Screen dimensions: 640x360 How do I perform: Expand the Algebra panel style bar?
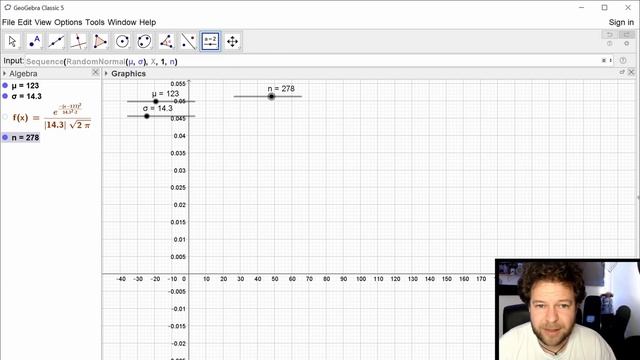(4, 73)
